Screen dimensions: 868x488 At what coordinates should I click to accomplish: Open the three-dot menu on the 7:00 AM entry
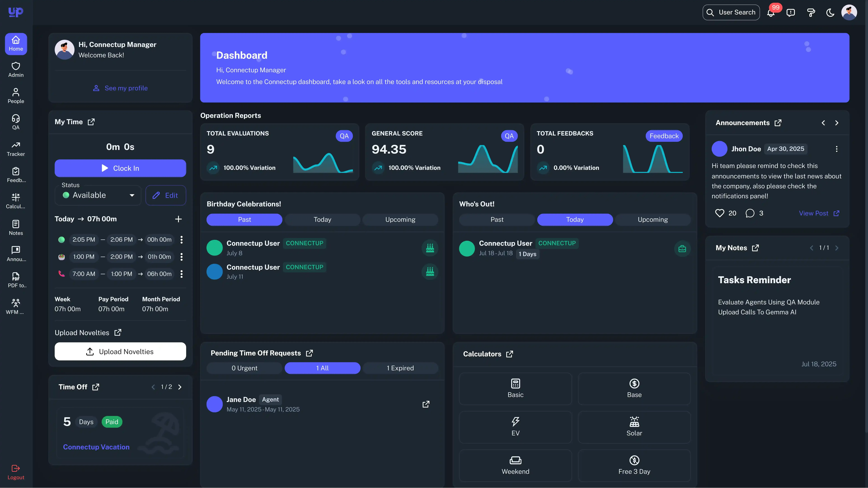click(x=182, y=274)
